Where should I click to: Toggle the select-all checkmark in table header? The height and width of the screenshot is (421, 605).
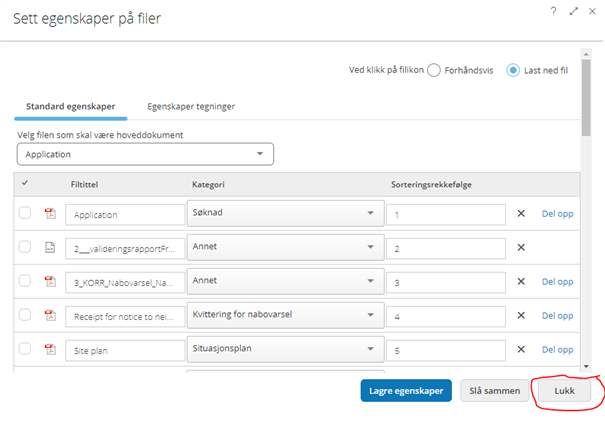coord(25,183)
